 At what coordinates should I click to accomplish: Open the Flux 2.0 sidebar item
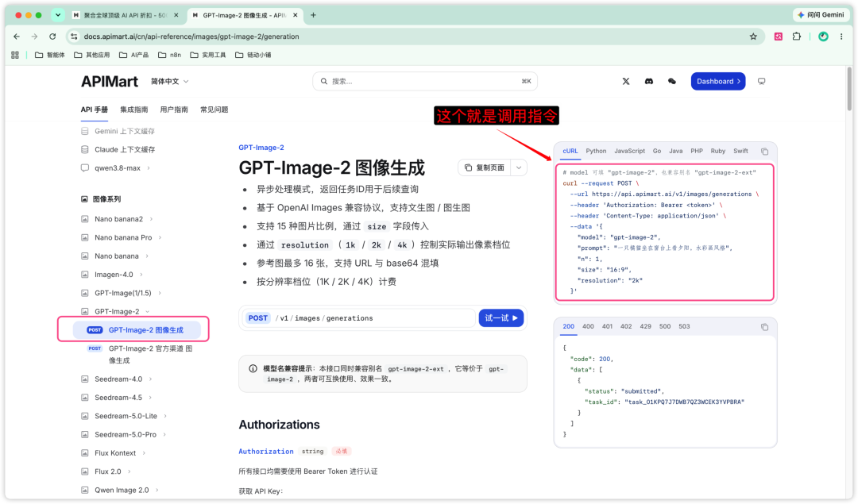coord(108,471)
